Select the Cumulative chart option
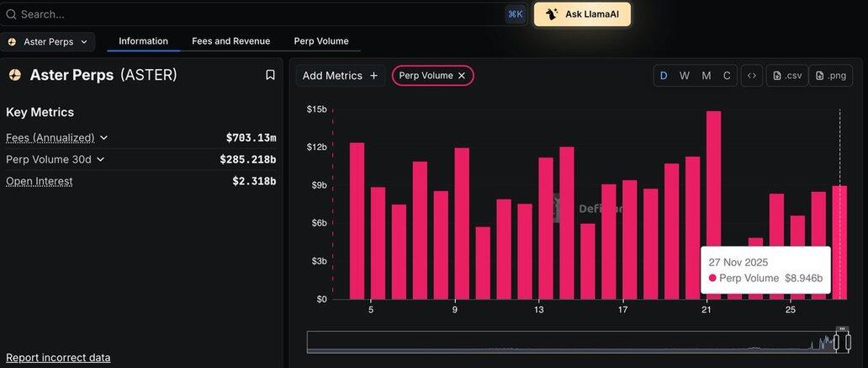 pos(727,76)
